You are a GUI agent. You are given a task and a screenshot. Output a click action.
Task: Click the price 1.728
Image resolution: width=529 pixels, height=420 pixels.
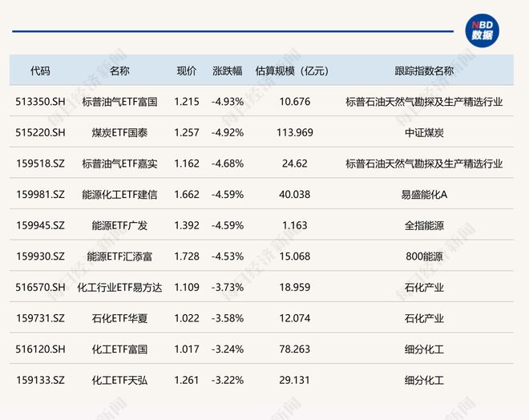(187, 256)
